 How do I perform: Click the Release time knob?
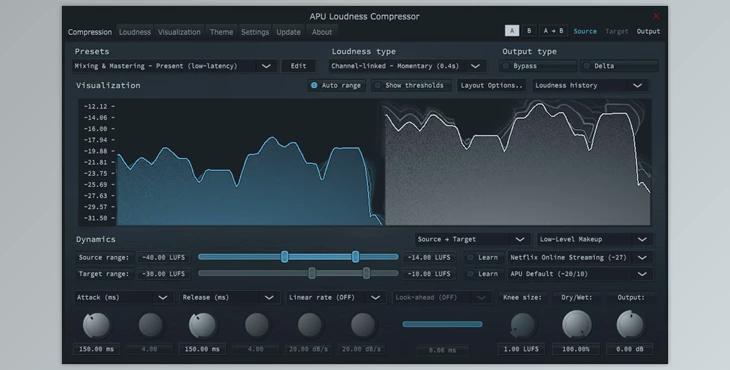click(x=203, y=325)
